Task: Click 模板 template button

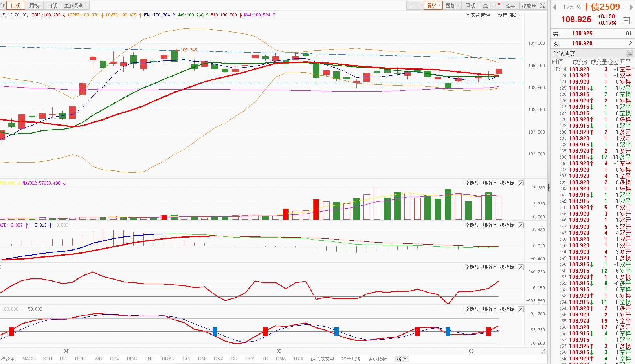Action: coord(402,359)
